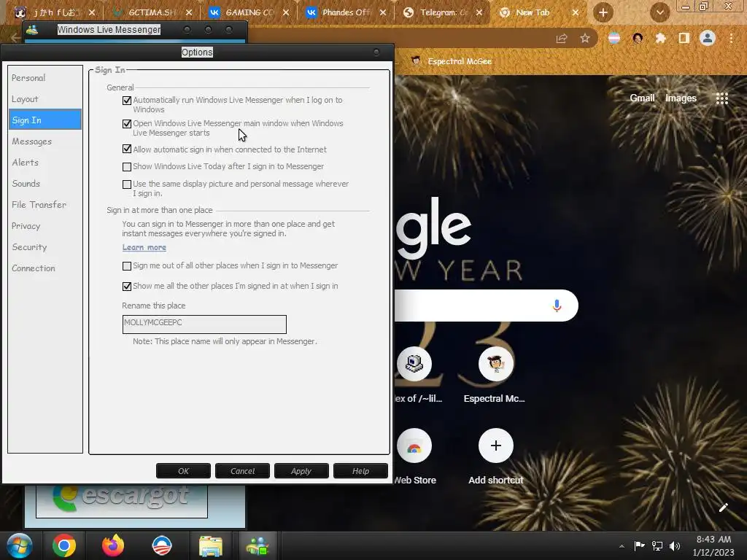The width and height of the screenshot is (747, 560).
Task: Toggle Allow automatic sign in checkbox
Action: pyautogui.click(x=127, y=149)
